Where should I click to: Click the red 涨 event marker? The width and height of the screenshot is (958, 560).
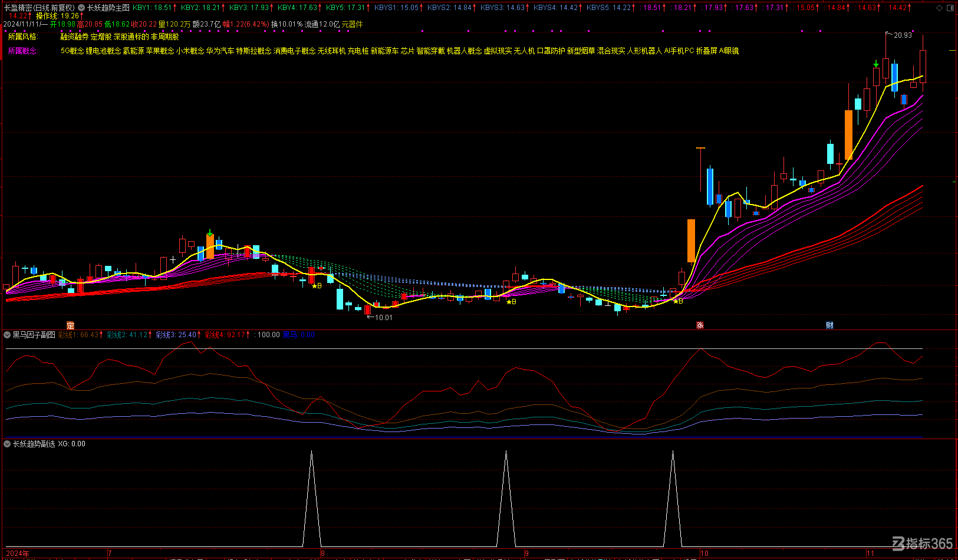[x=700, y=325]
